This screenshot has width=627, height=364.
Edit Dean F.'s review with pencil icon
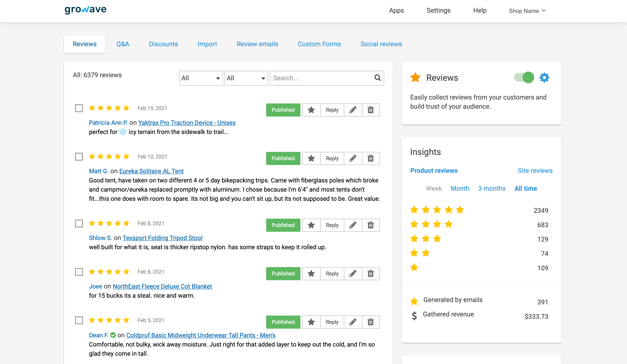(353, 322)
